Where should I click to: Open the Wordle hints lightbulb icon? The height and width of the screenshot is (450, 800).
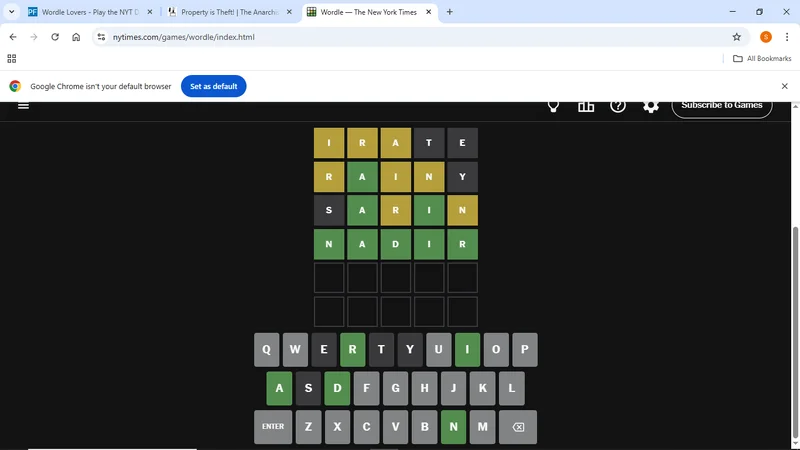coord(553,106)
